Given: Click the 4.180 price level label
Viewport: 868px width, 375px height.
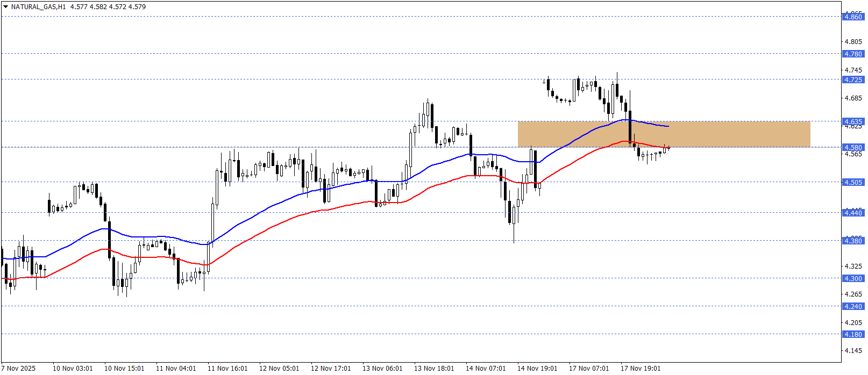Looking at the screenshot, I should [852, 334].
